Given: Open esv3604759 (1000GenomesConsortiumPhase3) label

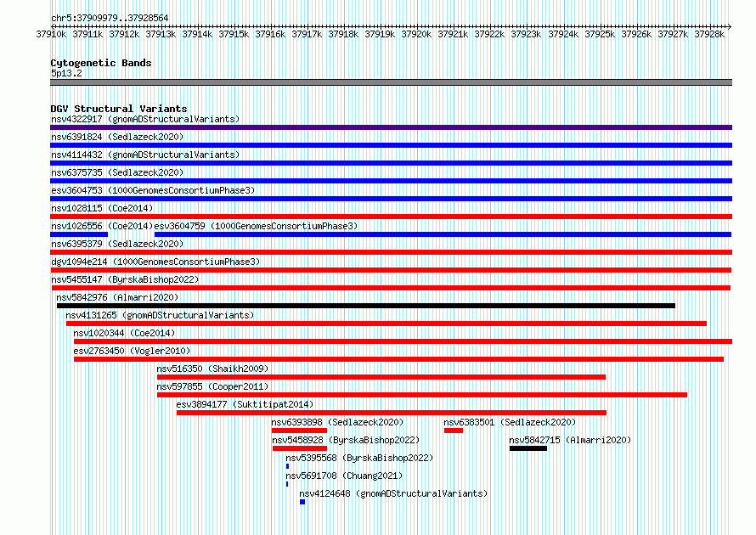Looking at the screenshot, I should tap(256, 226).
